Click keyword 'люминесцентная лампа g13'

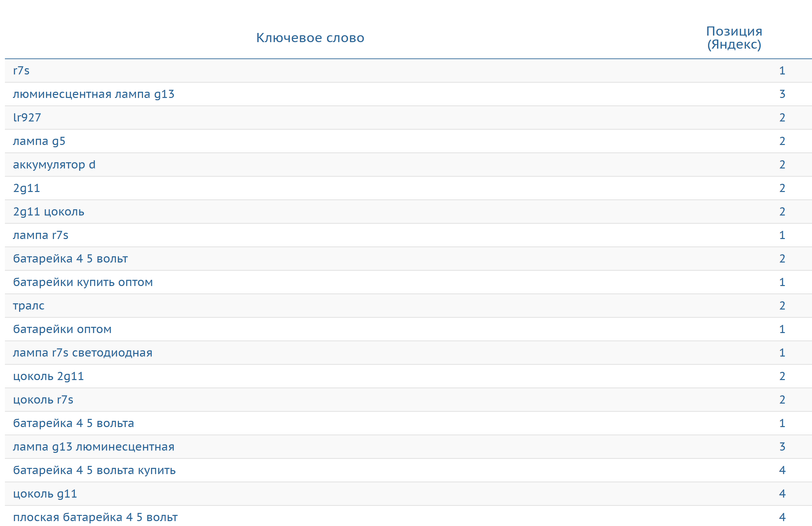(93, 94)
